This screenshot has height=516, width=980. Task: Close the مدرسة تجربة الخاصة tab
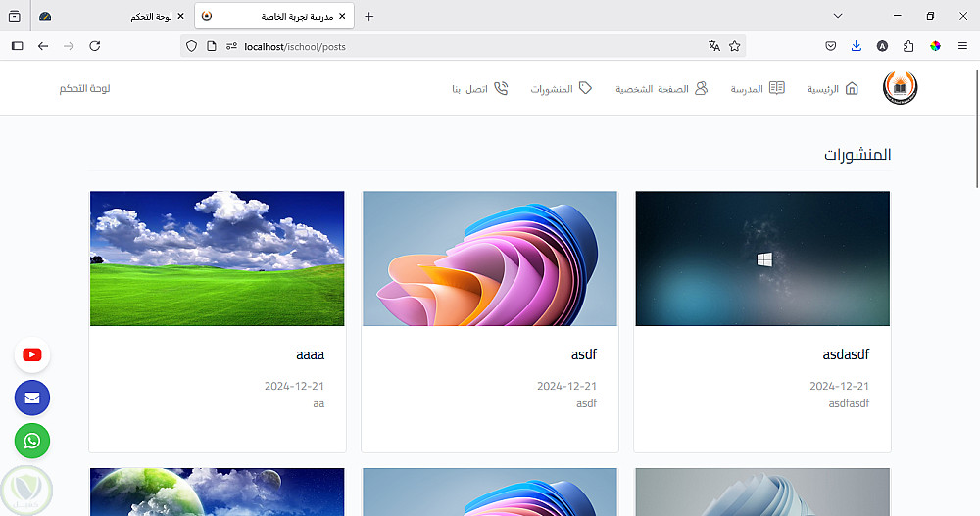pos(342,17)
